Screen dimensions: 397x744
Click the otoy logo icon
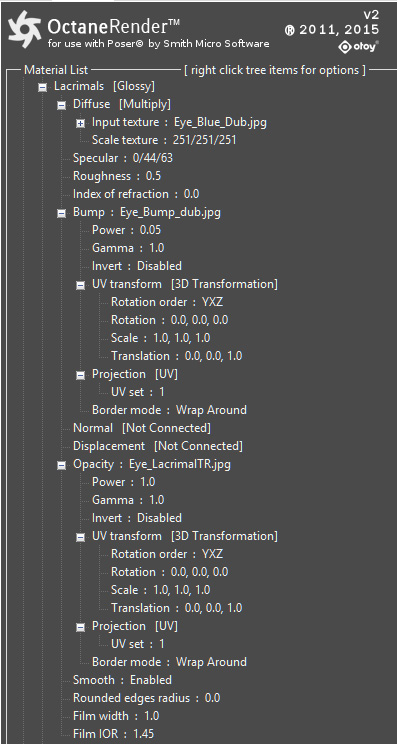pyautogui.click(x=359, y=46)
